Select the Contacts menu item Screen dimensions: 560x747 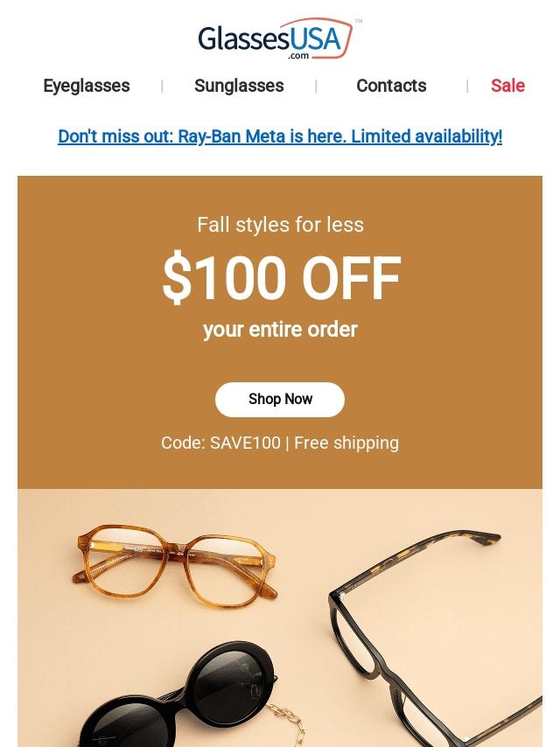[x=391, y=86]
